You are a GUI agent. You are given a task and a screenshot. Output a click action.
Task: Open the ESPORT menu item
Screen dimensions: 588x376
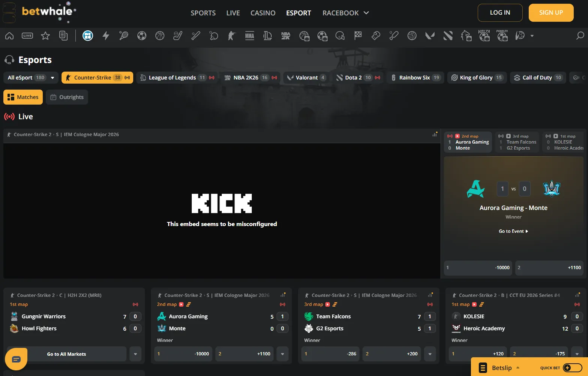[x=299, y=13]
